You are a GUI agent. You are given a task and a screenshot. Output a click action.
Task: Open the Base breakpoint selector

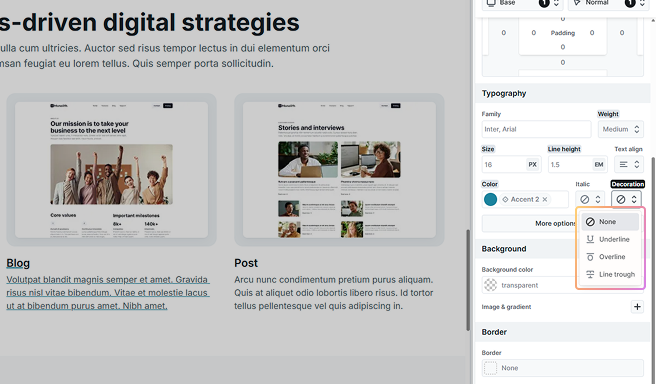(523, 3)
